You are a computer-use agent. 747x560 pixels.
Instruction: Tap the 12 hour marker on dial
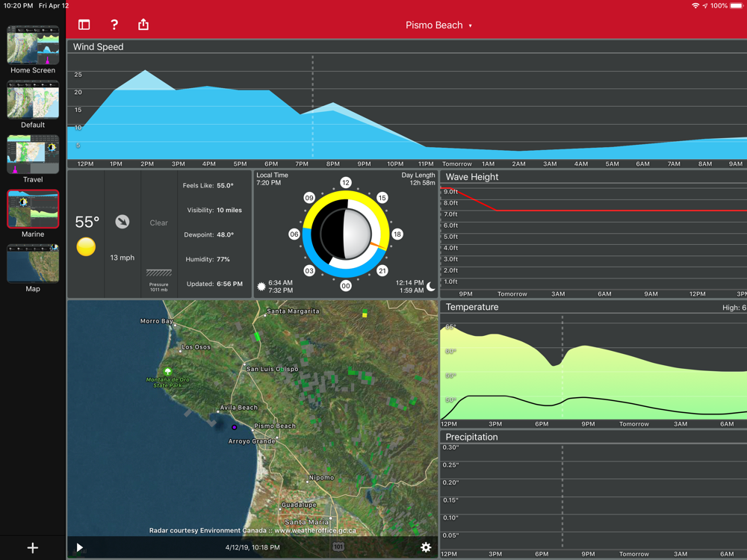345,182
